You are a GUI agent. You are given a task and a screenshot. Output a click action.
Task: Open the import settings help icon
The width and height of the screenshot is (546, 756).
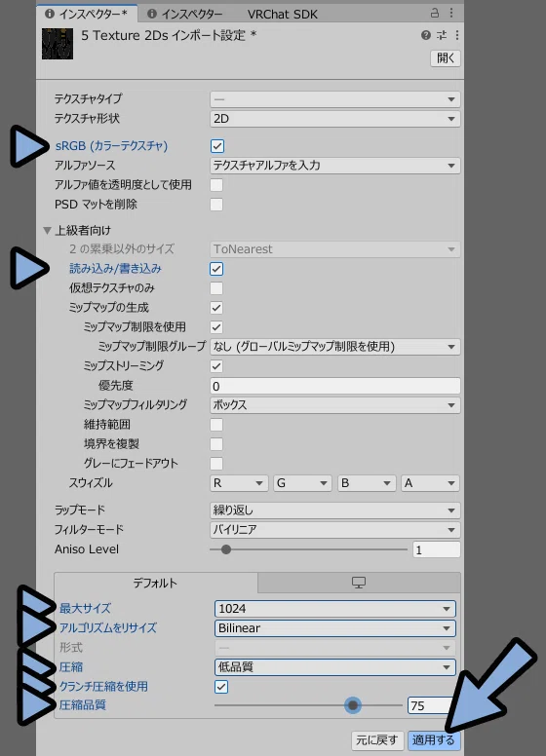[425, 35]
